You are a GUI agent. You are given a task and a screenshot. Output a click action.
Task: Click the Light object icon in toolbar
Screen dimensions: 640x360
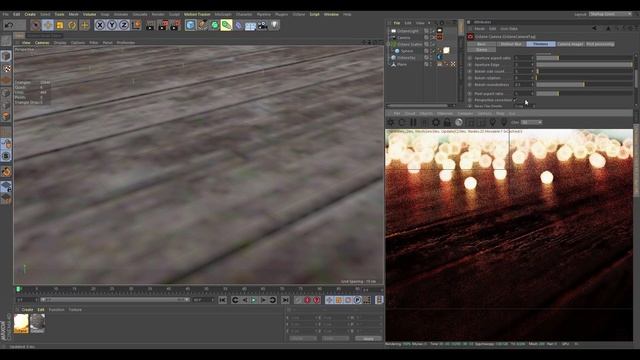coord(275,25)
